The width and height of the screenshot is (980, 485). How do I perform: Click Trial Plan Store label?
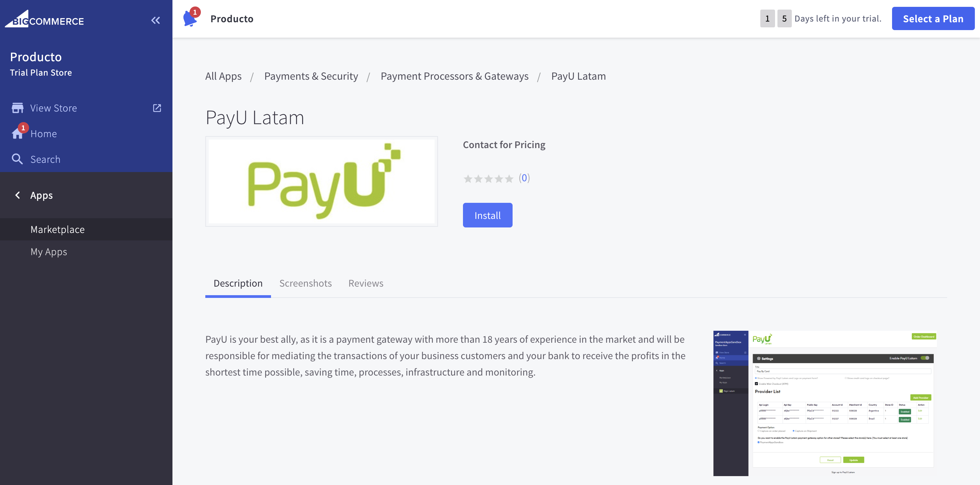pos(41,73)
